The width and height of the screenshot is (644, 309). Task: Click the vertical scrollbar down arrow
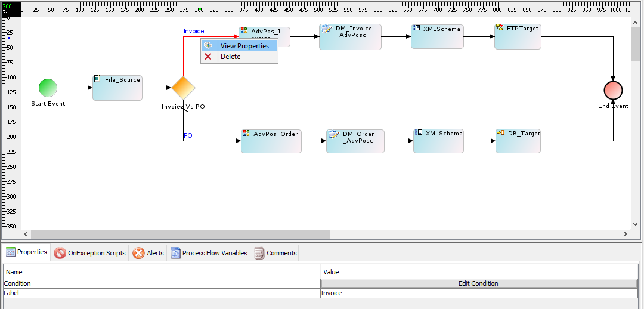(x=635, y=224)
